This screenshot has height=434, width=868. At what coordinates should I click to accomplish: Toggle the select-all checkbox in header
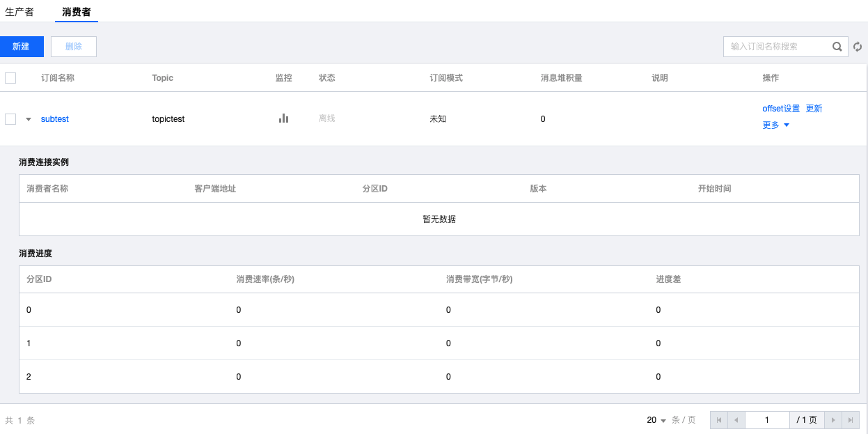pos(10,78)
